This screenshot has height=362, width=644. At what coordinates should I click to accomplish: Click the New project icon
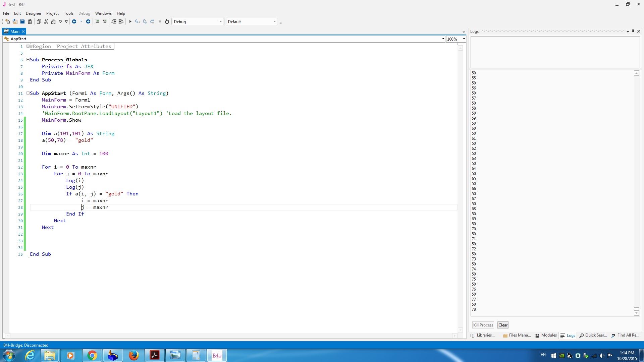pyautogui.click(x=7, y=21)
